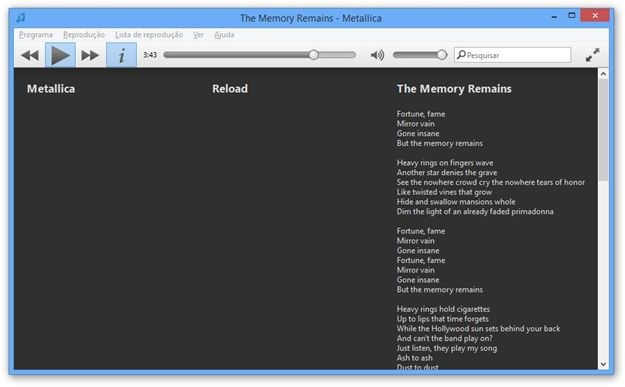Maximize the player window
Viewport: 625px width, 387px height.
[x=572, y=16]
